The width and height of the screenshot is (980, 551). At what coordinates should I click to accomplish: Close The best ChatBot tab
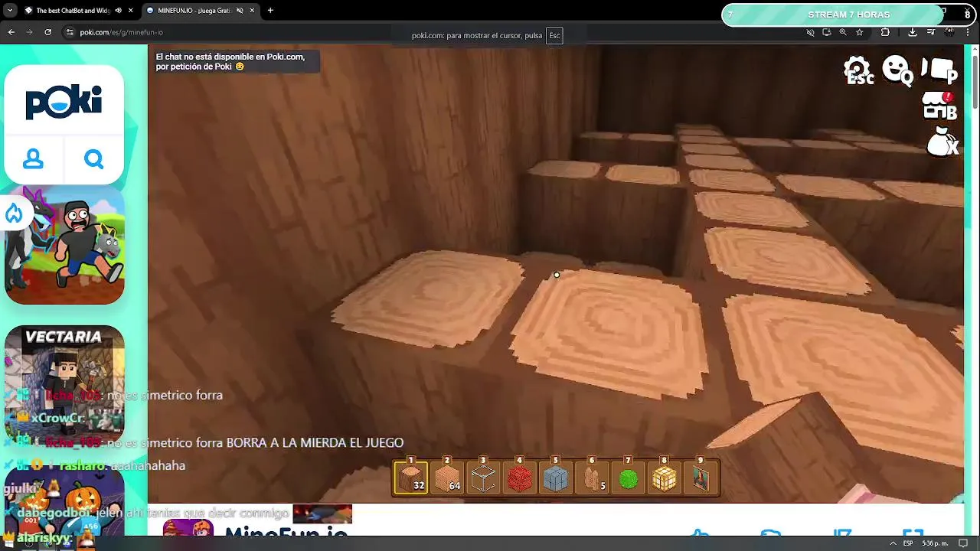pyautogui.click(x=131, y=11)
